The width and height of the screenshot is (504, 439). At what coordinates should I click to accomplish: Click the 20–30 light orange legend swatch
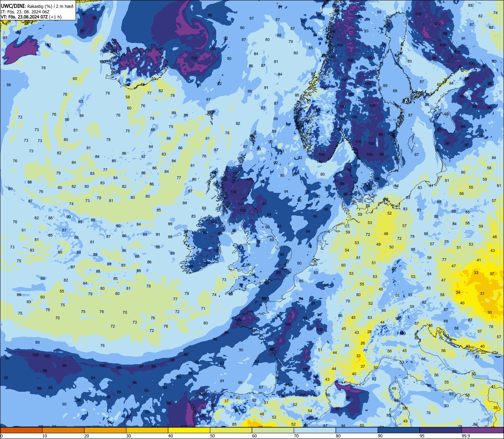(x=105, y=430)
